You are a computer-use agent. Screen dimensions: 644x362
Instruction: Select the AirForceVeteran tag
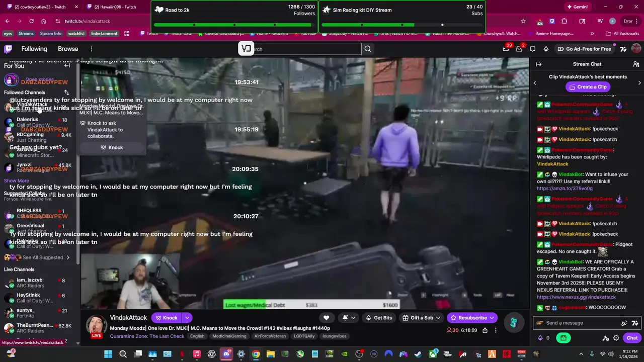[270, 336]
